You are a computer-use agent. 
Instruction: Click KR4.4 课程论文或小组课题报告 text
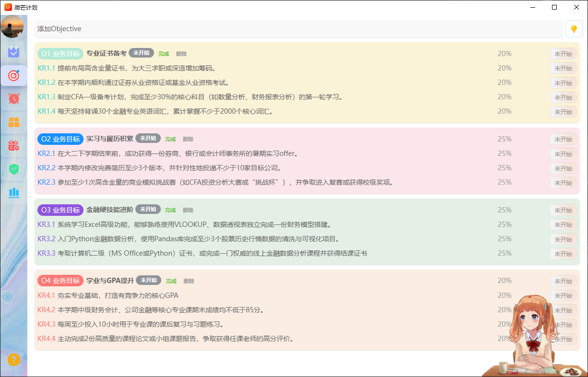[x=166, y=339]
